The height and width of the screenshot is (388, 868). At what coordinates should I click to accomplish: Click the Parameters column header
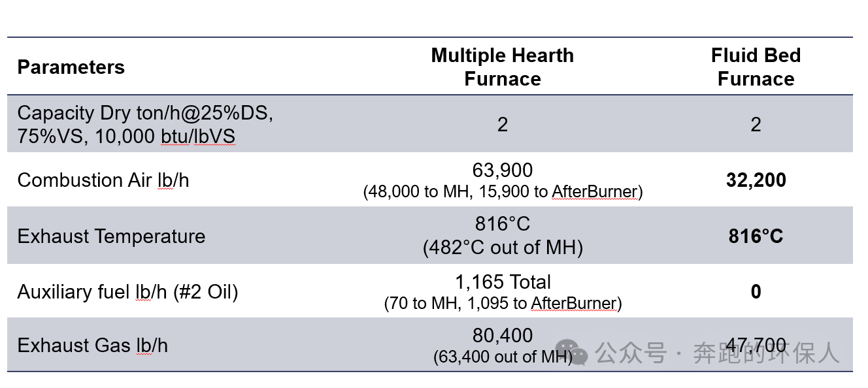point(71,67)
